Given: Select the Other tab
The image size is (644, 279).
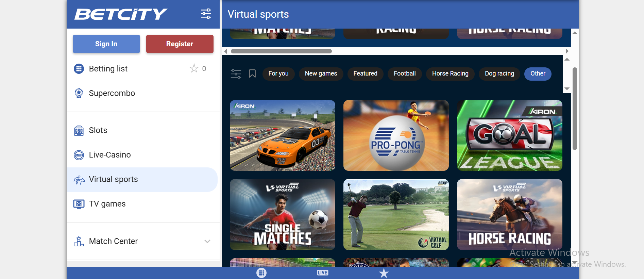Looking at the screenshot, I should [538, 74].
